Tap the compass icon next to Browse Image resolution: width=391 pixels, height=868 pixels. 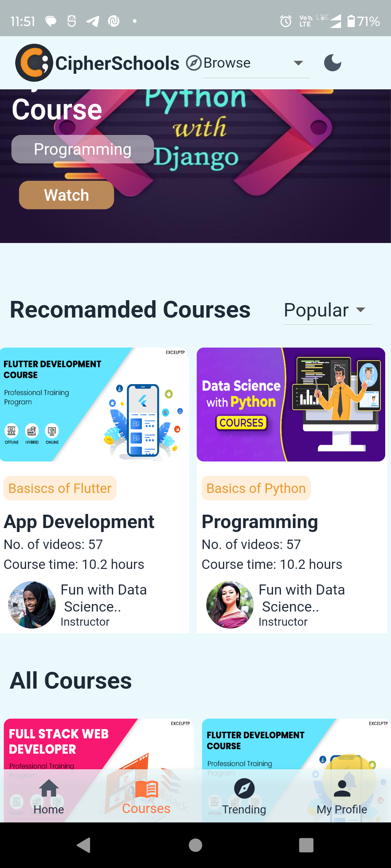[193, 62]
